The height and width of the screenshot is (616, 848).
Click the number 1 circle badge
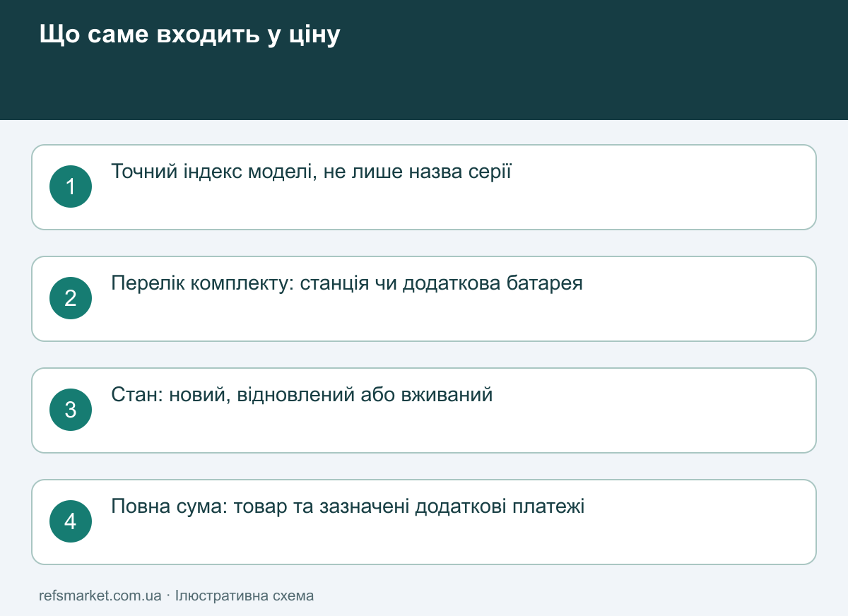tap(71, 186)
